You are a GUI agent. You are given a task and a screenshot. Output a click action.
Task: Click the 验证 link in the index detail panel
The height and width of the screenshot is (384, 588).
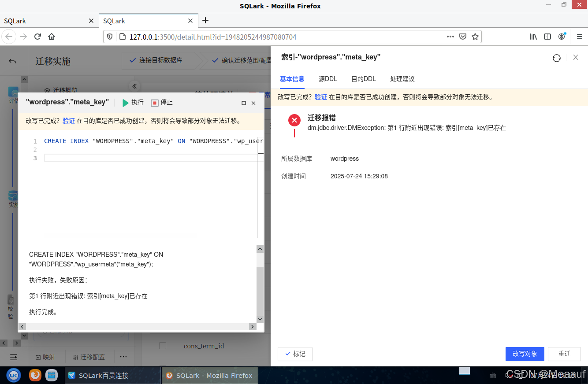pyautogui.click(x=321, y=97)
